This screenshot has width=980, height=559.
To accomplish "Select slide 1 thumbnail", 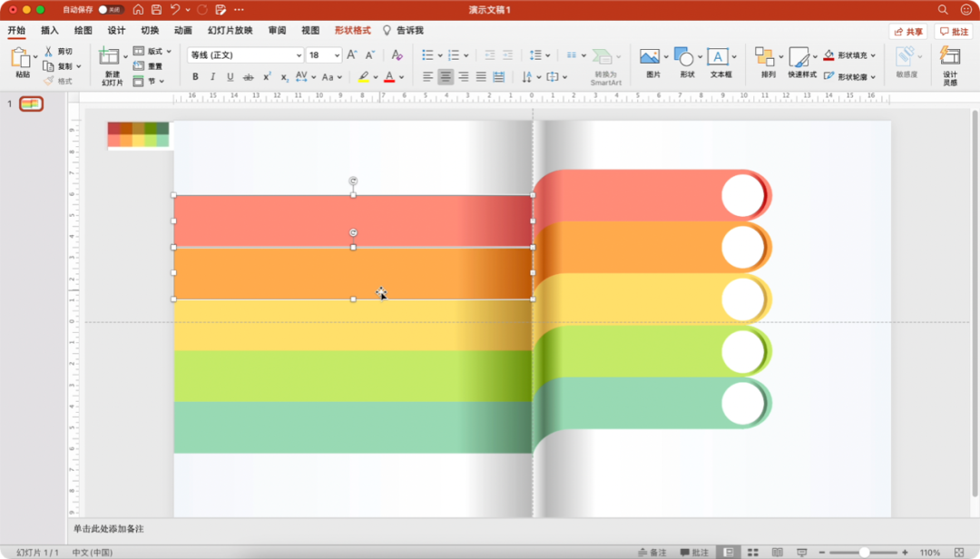I will [x=31, y=103].
